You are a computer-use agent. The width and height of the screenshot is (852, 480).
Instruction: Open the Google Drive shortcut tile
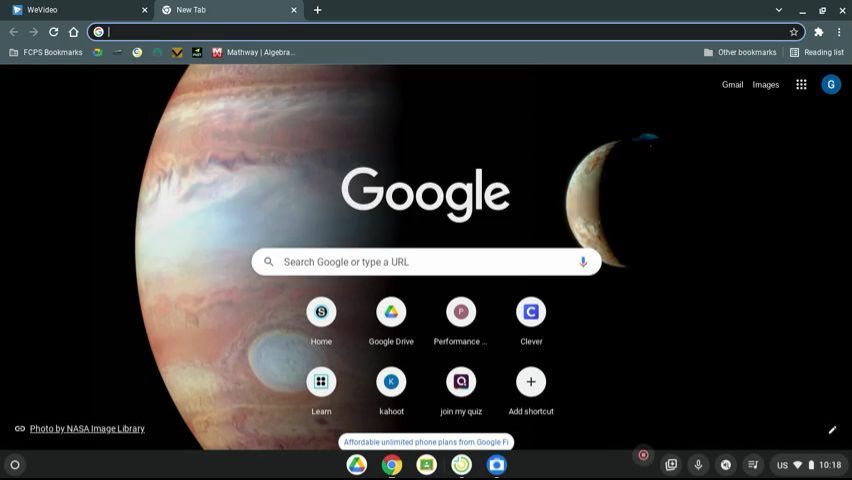(391, 312)
